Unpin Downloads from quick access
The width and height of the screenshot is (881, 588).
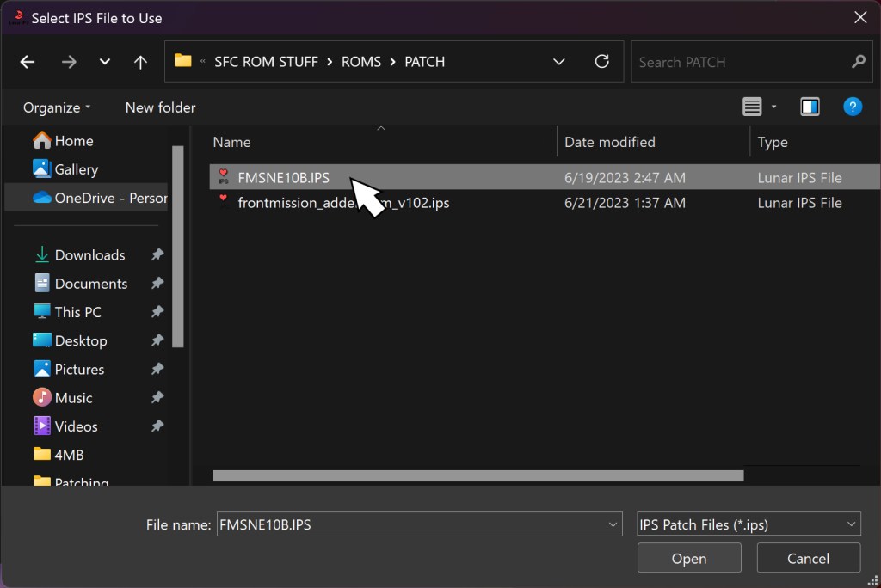[157, 255]
